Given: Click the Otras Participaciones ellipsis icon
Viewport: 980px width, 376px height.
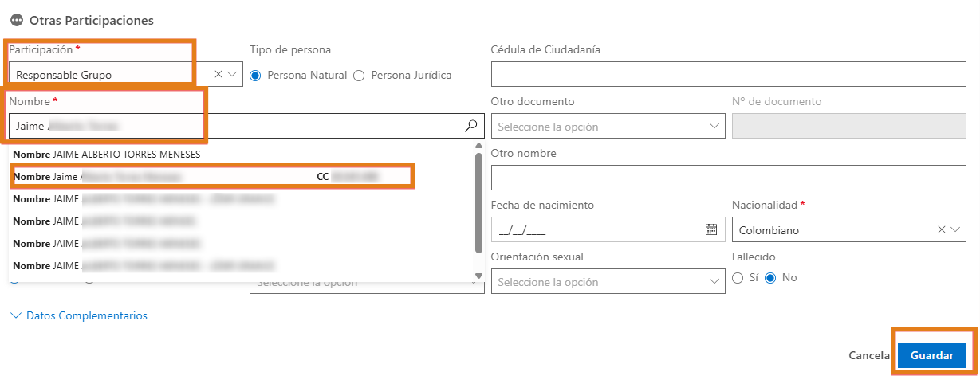Looking at the screenshot, I should [x=16, y=20].
